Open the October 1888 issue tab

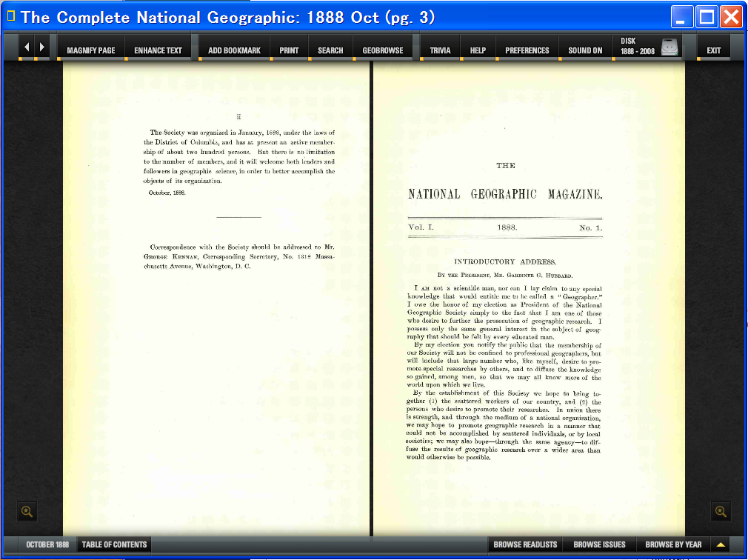click(x=47, y=544)
